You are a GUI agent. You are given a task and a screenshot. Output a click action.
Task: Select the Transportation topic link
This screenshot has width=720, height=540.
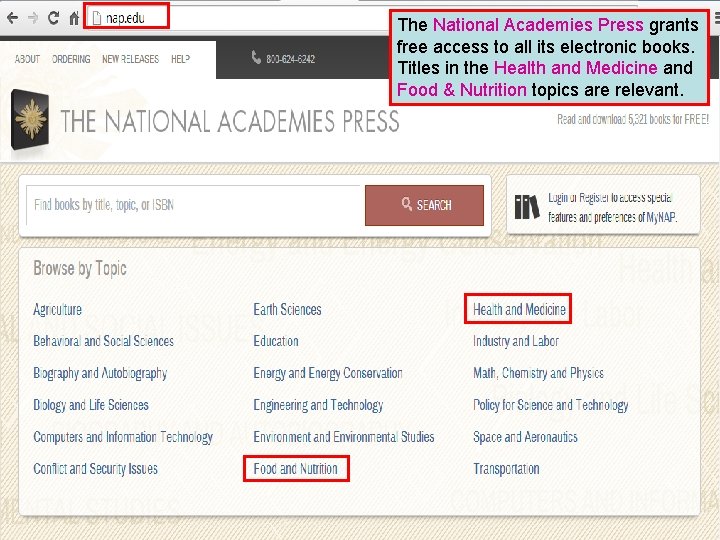click(506, 469)
